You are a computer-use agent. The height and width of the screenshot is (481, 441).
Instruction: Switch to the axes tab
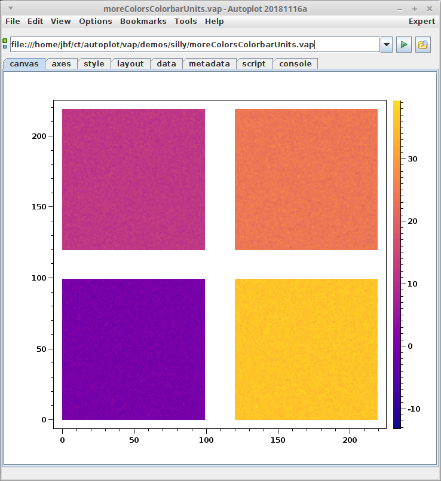click(61, 64)
